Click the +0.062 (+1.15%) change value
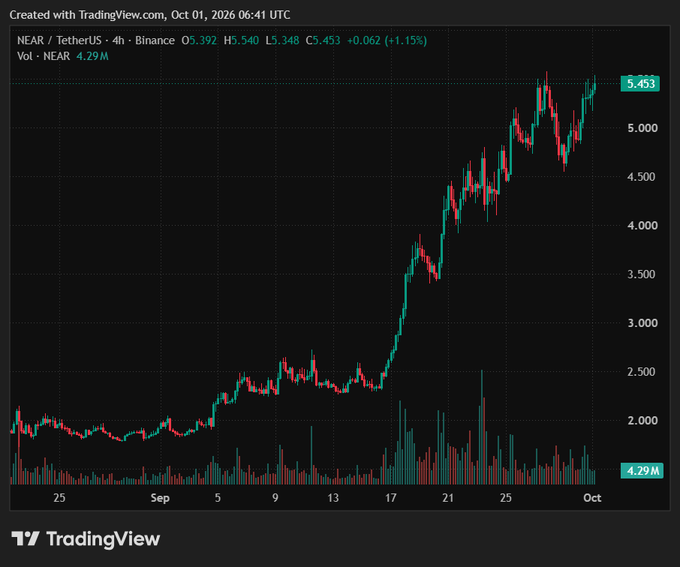The width and height of the screenshot is (680, 567). coord(387,40)
